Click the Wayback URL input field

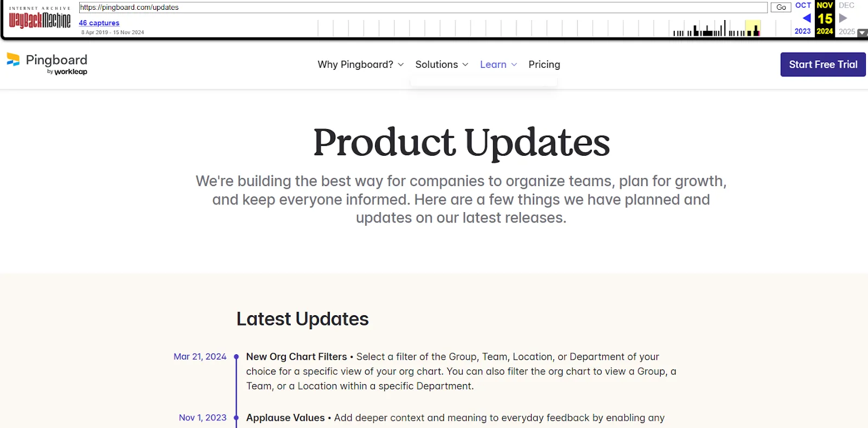pos(423,8)
